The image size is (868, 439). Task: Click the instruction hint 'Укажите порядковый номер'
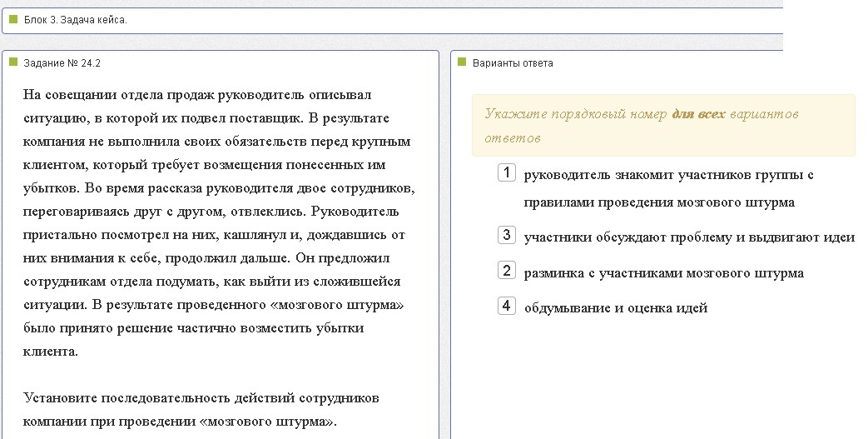pos(576,114)
